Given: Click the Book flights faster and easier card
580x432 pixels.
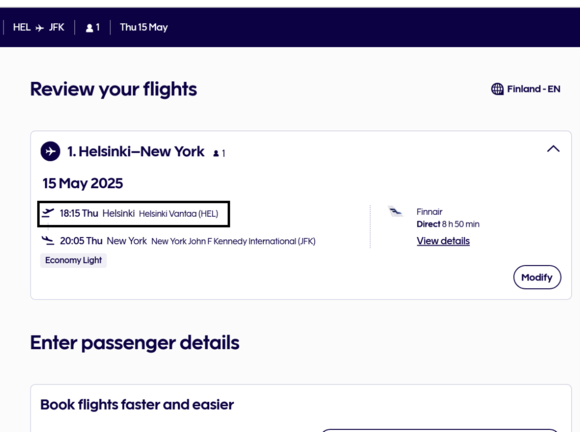Looking at the screenshot, I should [301, 408].
